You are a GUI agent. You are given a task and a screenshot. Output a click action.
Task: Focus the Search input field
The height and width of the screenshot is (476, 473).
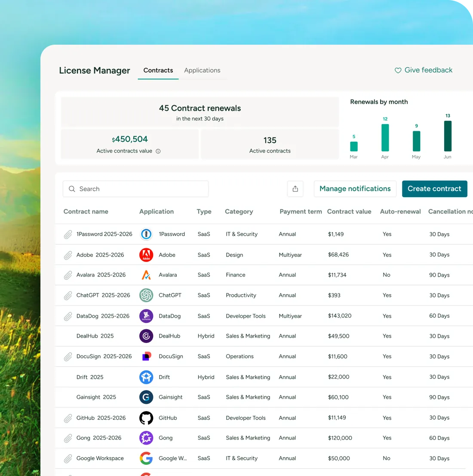click(x=136, y=189)
